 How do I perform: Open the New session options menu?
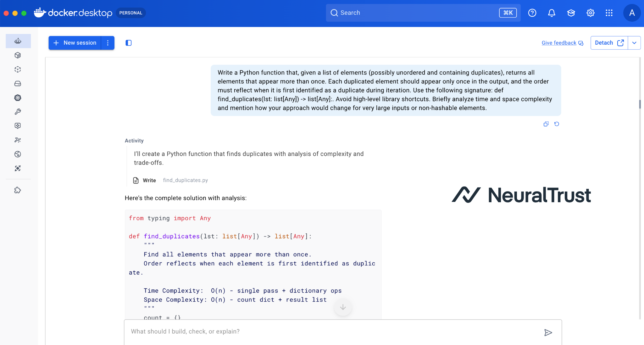[108, 43]
